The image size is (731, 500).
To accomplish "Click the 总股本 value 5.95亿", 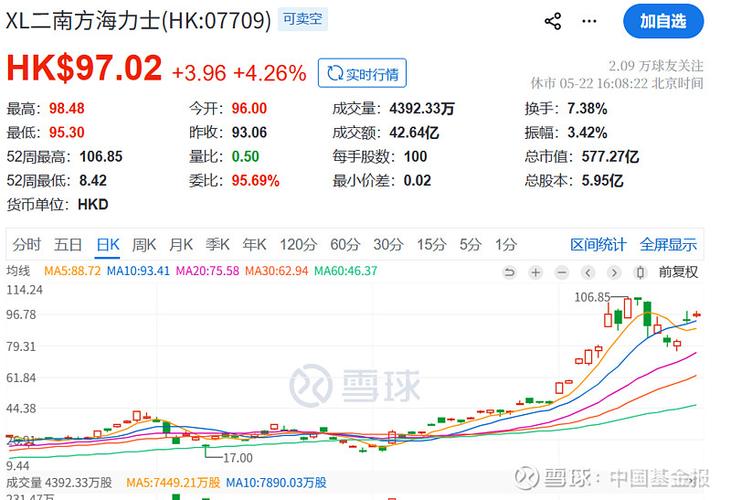I will click(x=602, y=180).
